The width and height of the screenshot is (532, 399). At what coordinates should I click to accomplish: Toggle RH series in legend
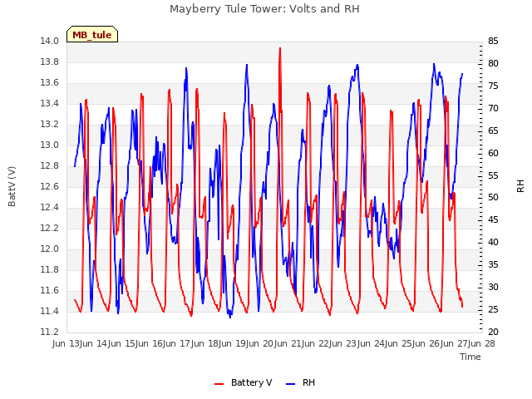coord(308,382)
